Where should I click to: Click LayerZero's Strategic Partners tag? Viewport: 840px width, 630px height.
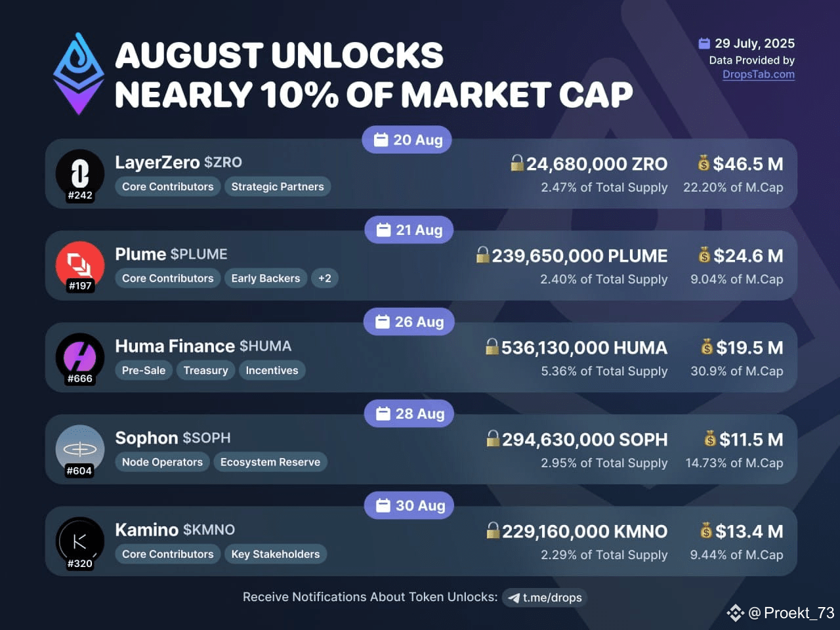pyautogui.click(x=278, y=186)
